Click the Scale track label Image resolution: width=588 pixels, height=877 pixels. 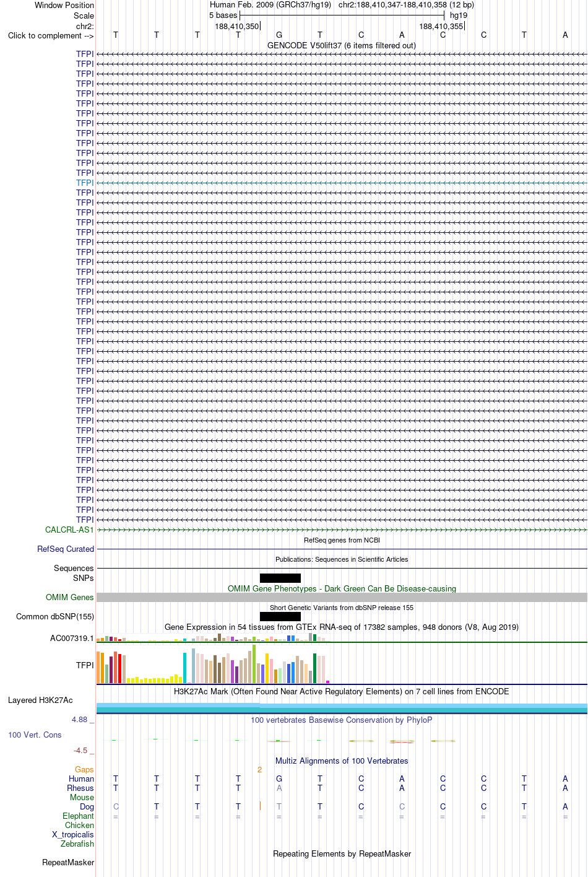tap(84, 15)
